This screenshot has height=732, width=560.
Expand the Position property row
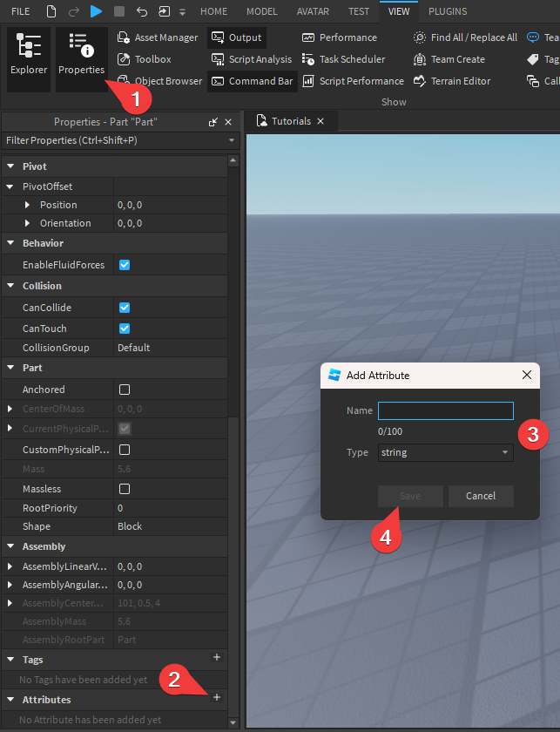28,205
